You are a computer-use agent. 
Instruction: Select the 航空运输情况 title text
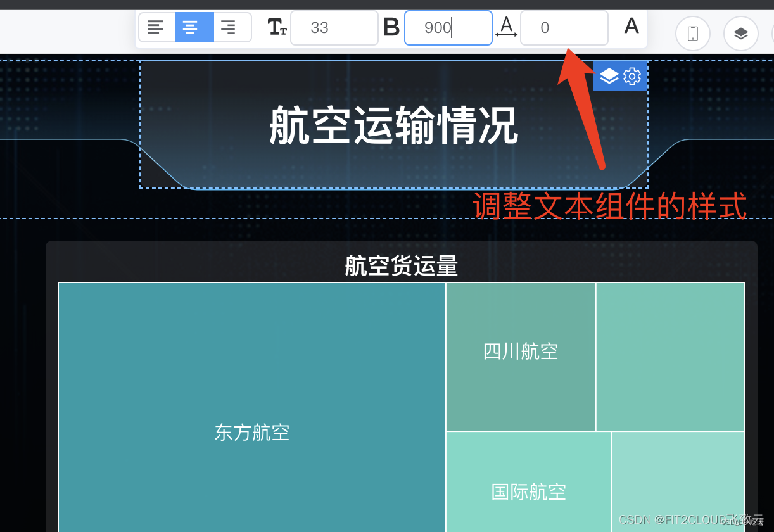pyautogui.click(x=394, y=125)
